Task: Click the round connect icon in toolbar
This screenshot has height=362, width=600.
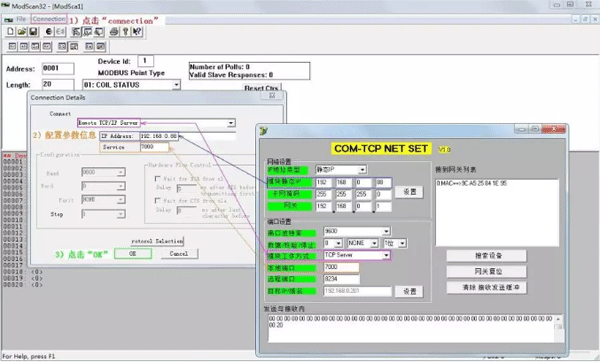Action: click(49, 32)
